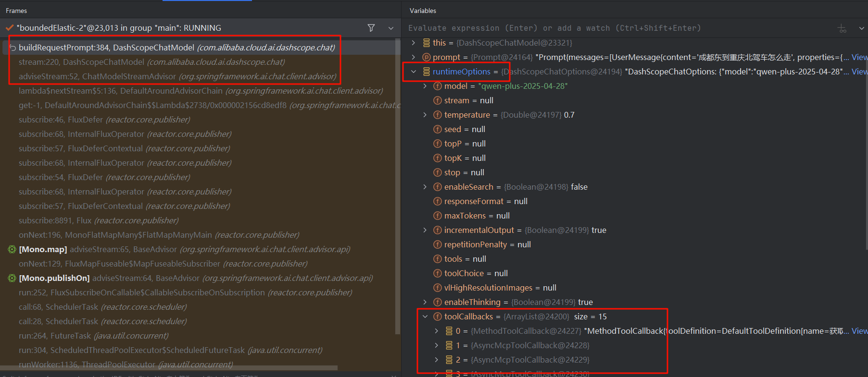This screenshot has height=377, width=868.
Task: Select the lambda$nextStream$5:136 frame
Action: click(x=201, y=91)
